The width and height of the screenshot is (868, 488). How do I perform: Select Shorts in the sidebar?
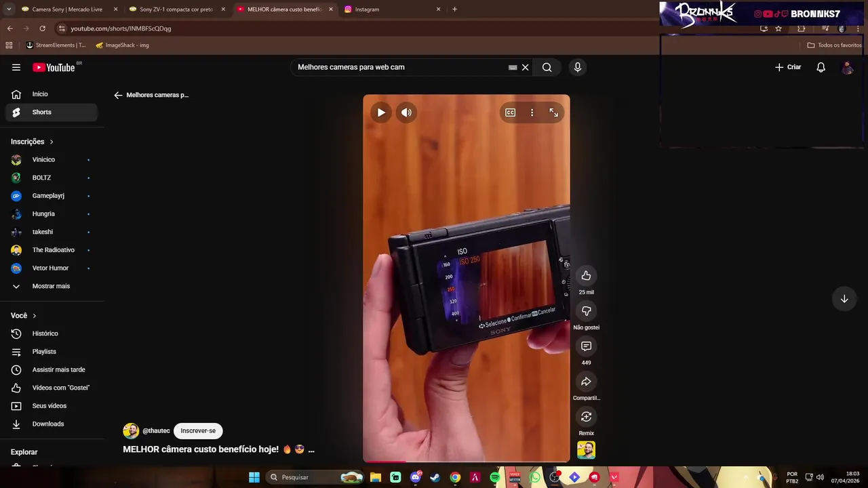pyautogui.click(x=52, y=112)
